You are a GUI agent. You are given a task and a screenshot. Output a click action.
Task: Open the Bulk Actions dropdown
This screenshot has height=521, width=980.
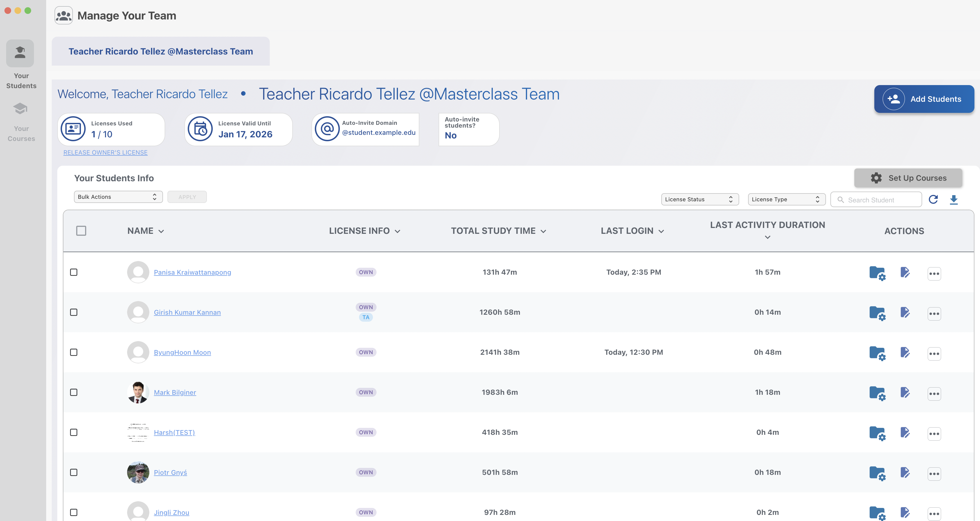tap(118, 197)
